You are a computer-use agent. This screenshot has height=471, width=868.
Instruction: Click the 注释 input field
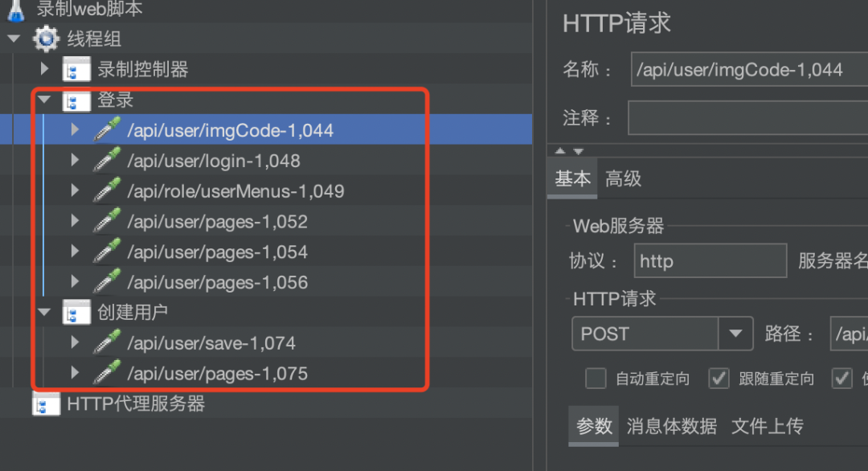tap(748, 117)
